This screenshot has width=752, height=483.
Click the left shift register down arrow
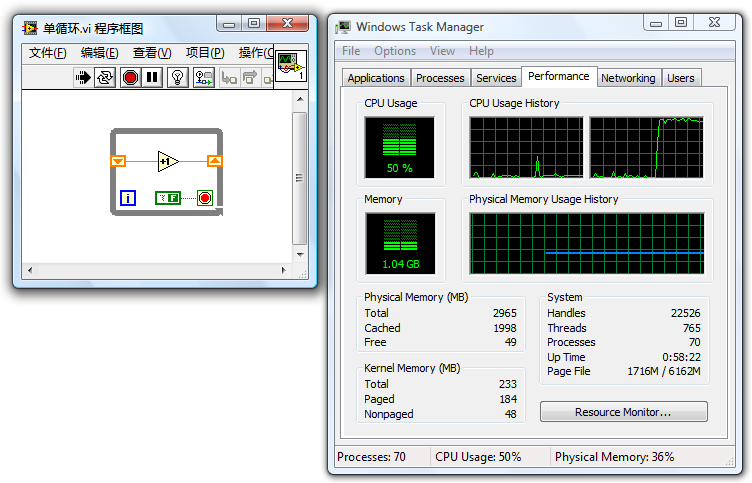(x=118, y=161)
